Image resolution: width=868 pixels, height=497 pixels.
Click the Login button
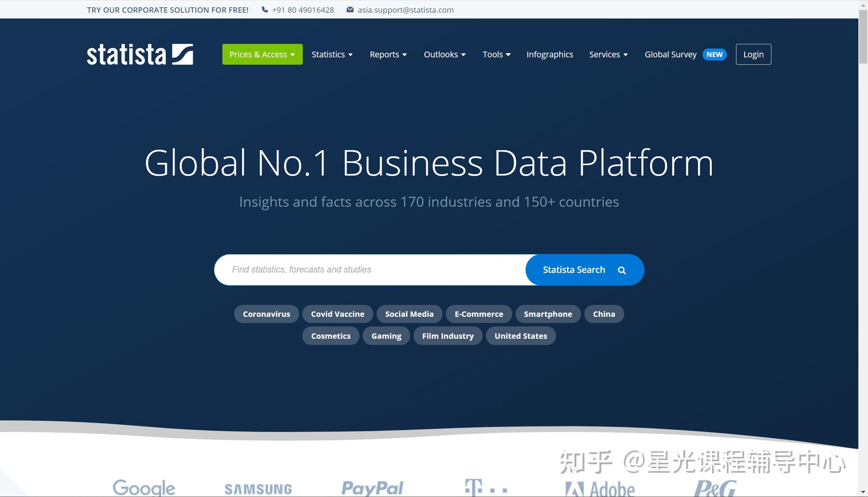[x=753, y=54]
